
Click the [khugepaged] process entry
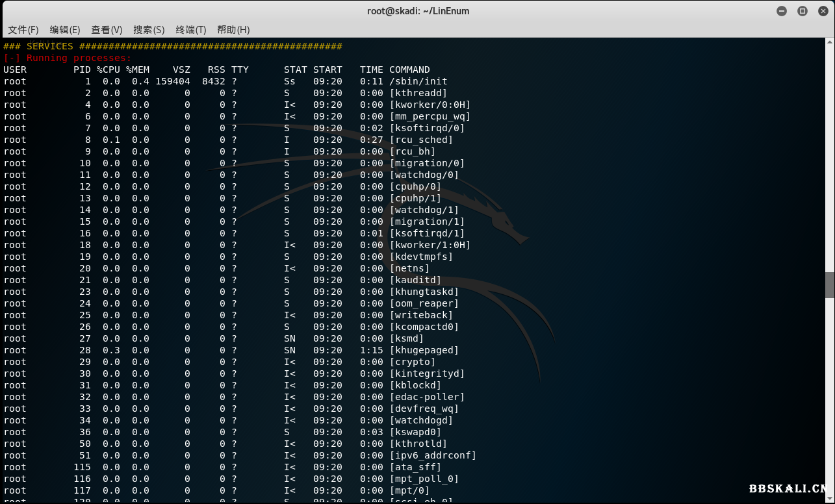[424, 350]
